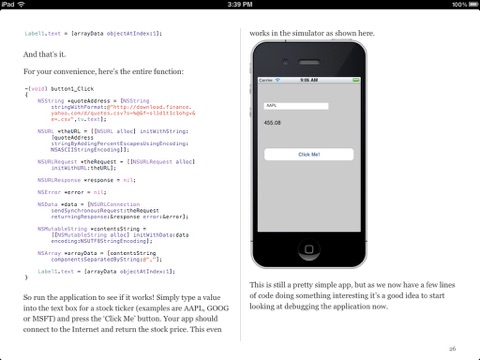Tap the 'And that's it.' sentence
The height and width of the screenshot is (360, 480).
[44, 54]
